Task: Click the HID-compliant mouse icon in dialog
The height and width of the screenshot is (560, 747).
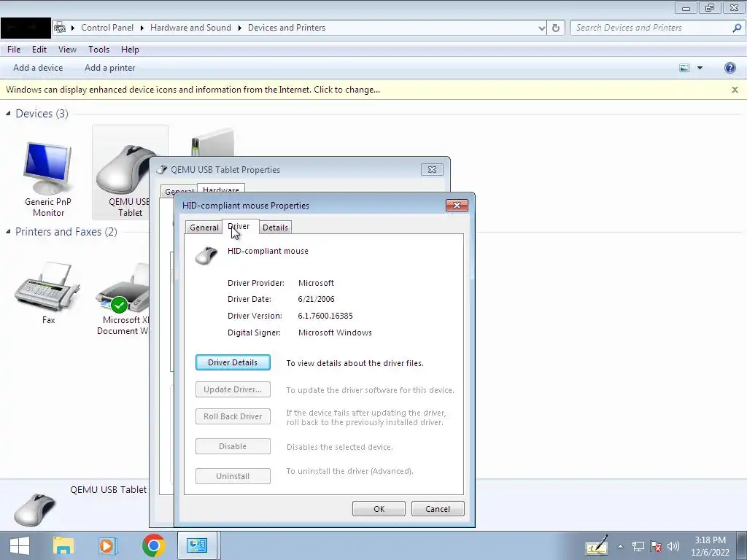Action: tap(206, 255)
